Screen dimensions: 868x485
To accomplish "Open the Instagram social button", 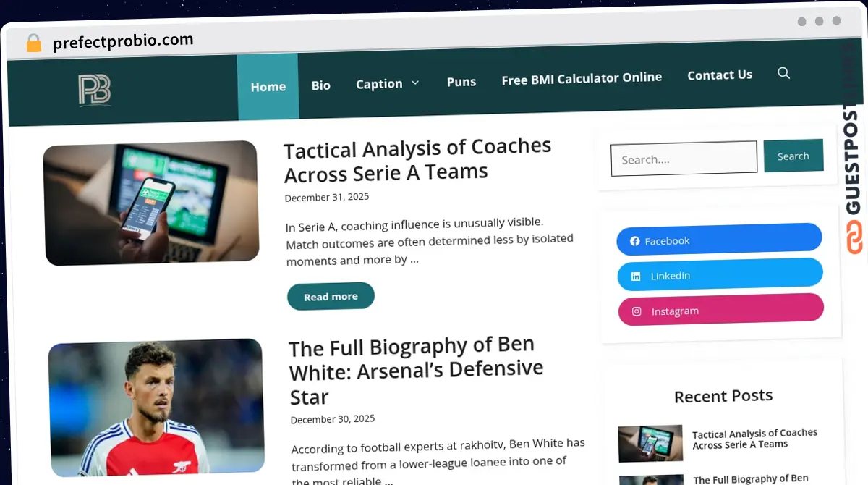I will (720, 310).
